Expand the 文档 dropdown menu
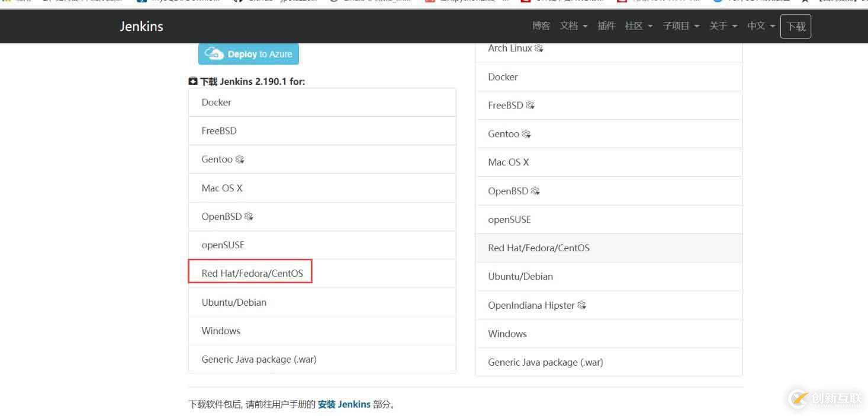The width and height of the screenshot is (868, 416). pyautogui.click(x=574, y=26)
